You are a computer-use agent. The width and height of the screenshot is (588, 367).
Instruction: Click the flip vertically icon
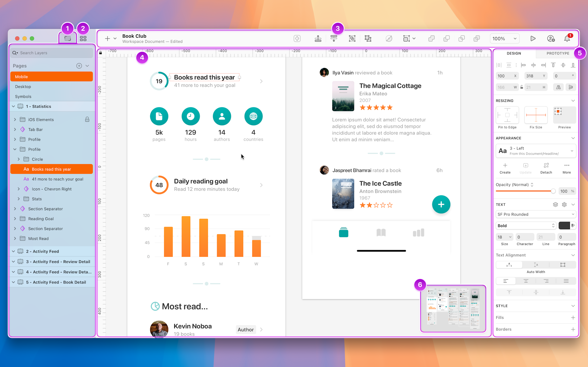pyautogui.click(x=571, y=87)
